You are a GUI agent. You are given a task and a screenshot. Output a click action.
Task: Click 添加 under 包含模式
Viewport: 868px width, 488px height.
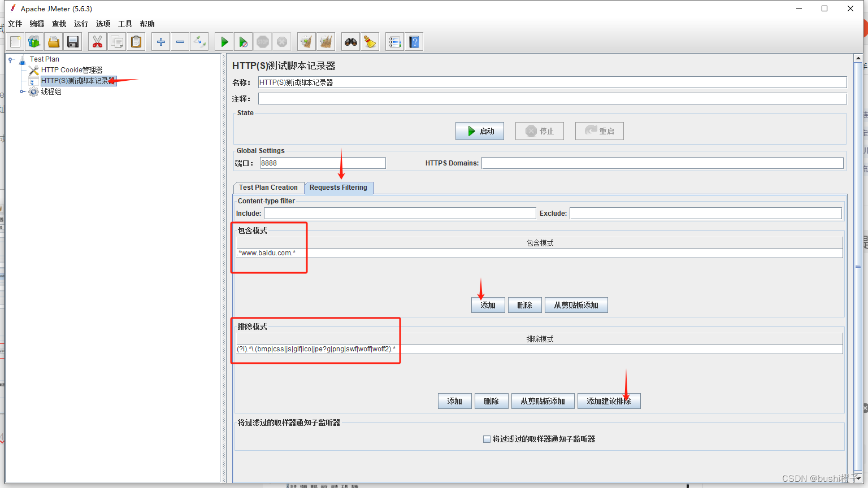coord(488,305)
